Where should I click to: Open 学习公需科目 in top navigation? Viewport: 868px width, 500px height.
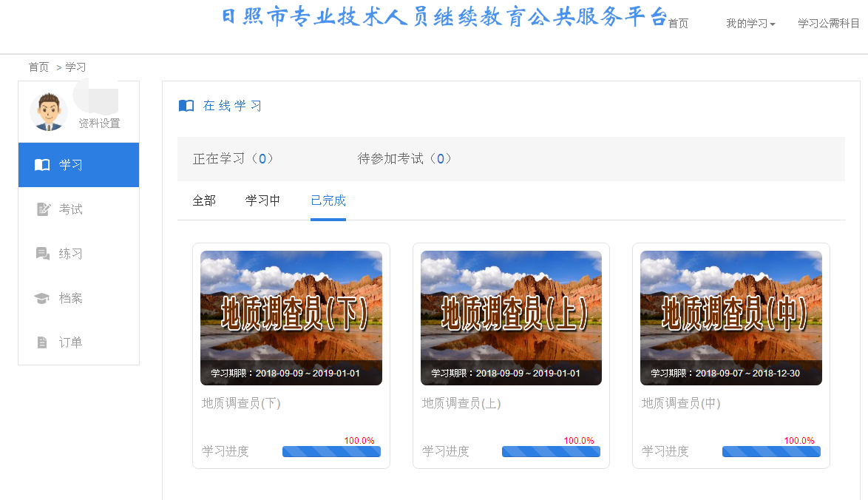828,24
